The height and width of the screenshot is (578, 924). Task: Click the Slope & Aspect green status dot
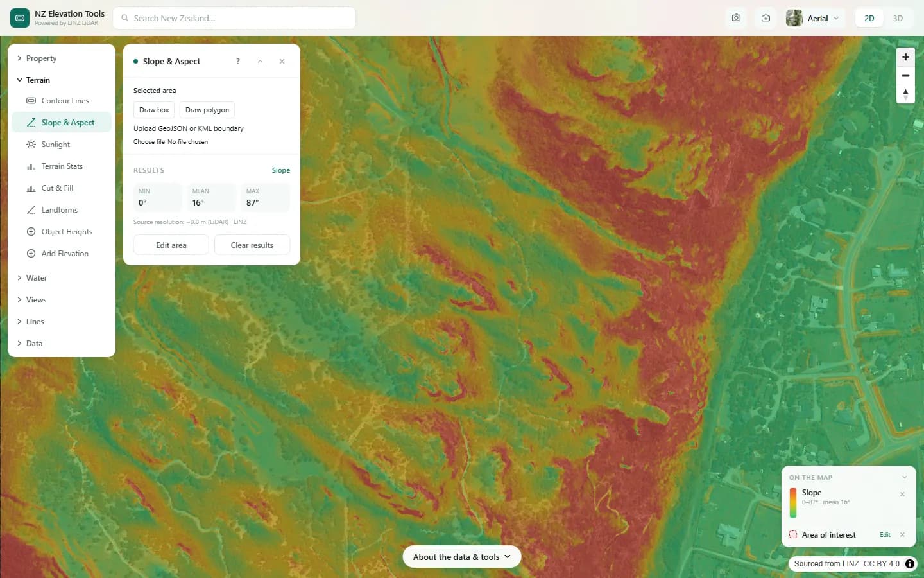(x=135, y=62)
